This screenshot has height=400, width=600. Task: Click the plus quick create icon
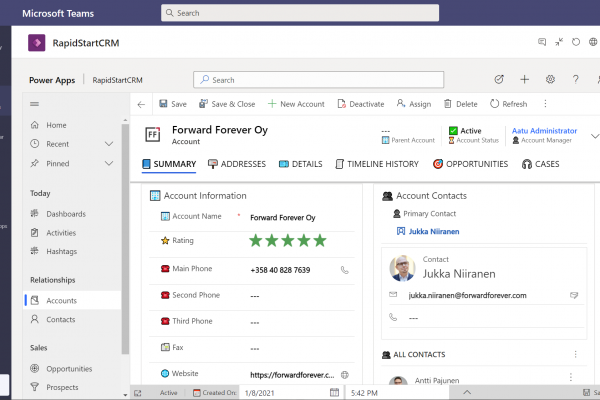point(525,80)
